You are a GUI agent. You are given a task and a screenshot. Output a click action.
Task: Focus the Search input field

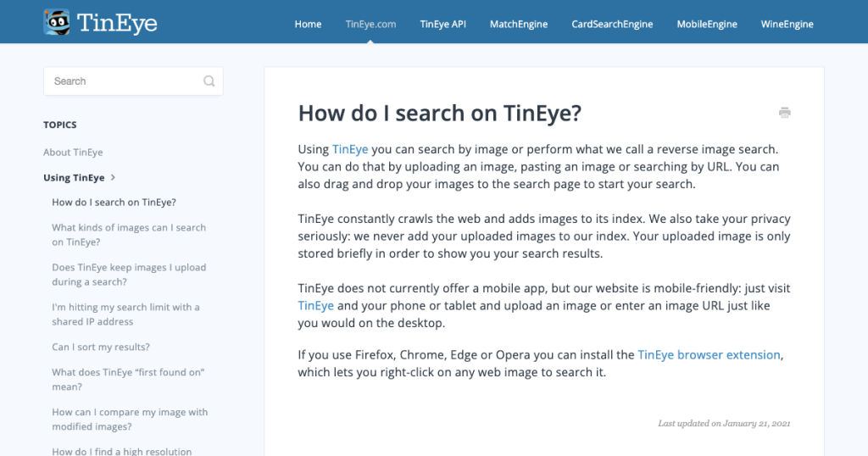pos(133,81)
